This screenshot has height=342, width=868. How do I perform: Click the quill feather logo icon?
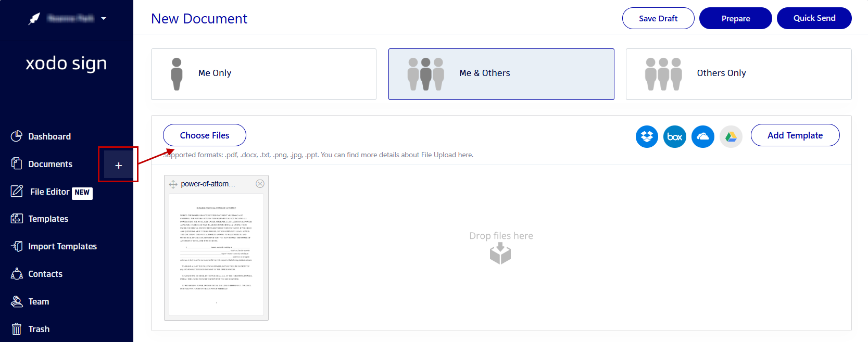coord(34,19)
